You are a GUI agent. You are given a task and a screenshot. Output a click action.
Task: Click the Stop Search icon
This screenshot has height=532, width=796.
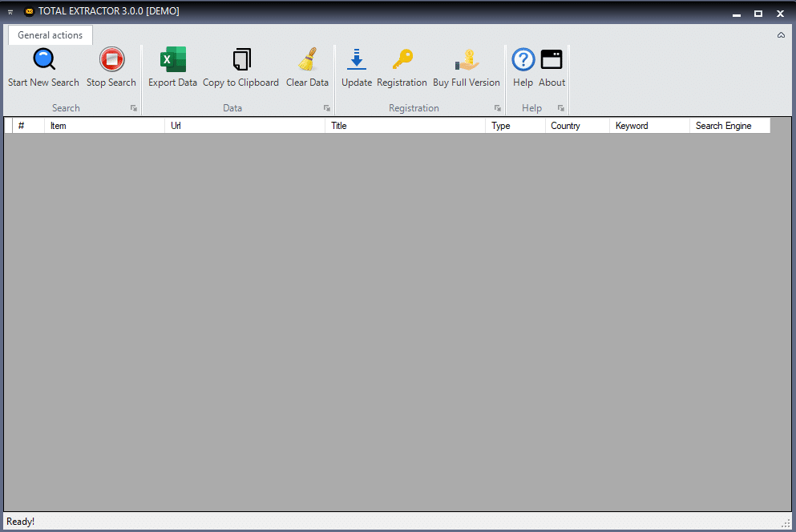(x=111, y=67)
